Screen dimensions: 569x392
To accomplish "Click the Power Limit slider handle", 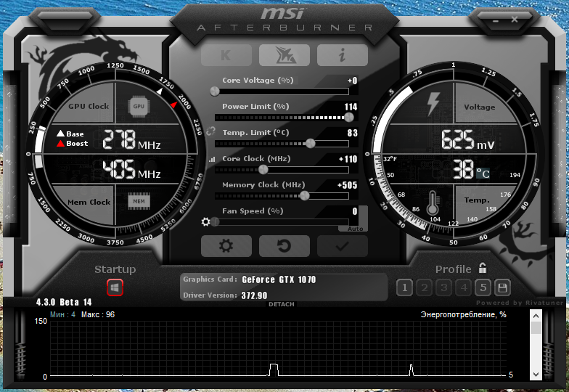I will (x=348, y=118).
